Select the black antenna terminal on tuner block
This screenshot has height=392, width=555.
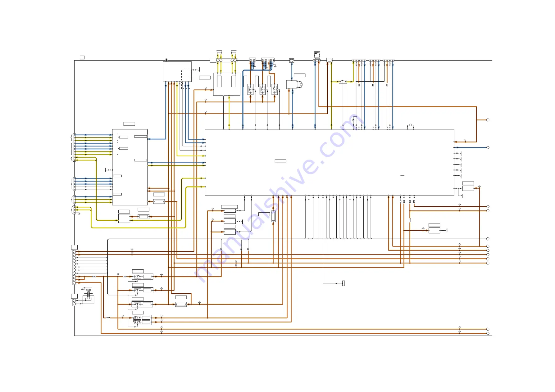[x=166, y=60]
